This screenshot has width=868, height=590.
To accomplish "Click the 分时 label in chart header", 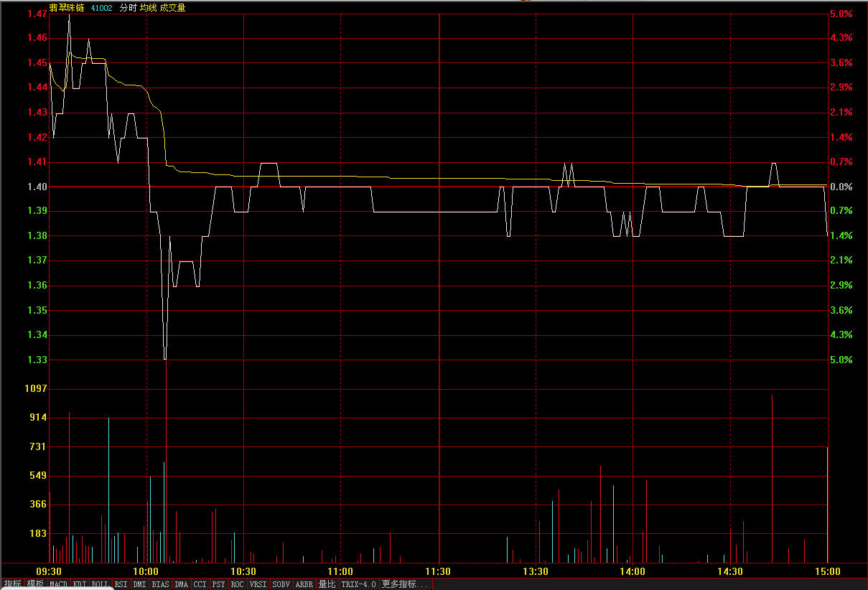I will coord(128,8).
